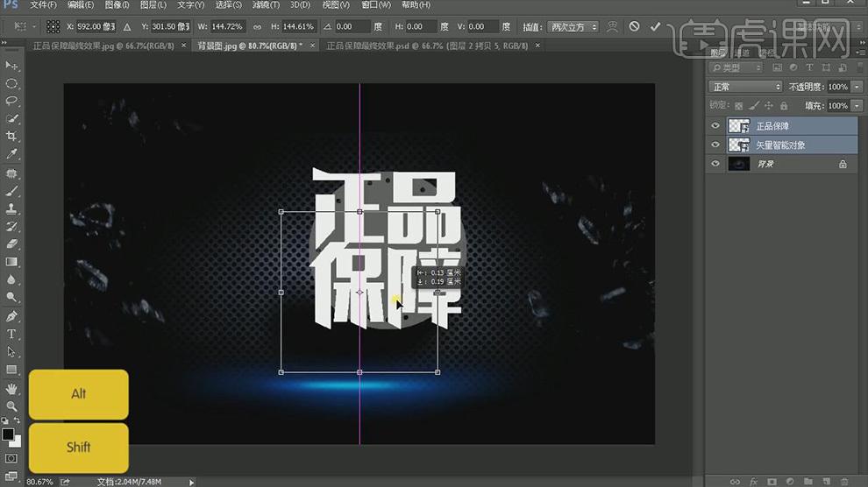Create a new adjustment layer
This screenshot has width=868, height=487.
pos(790,482)
